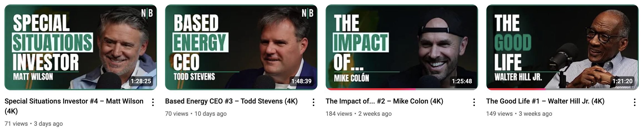Viewport: 644px width, 131px height.
Task: Open options menu for Todd Stevens video
Action: pyautogui.click(x=313, y=102)
